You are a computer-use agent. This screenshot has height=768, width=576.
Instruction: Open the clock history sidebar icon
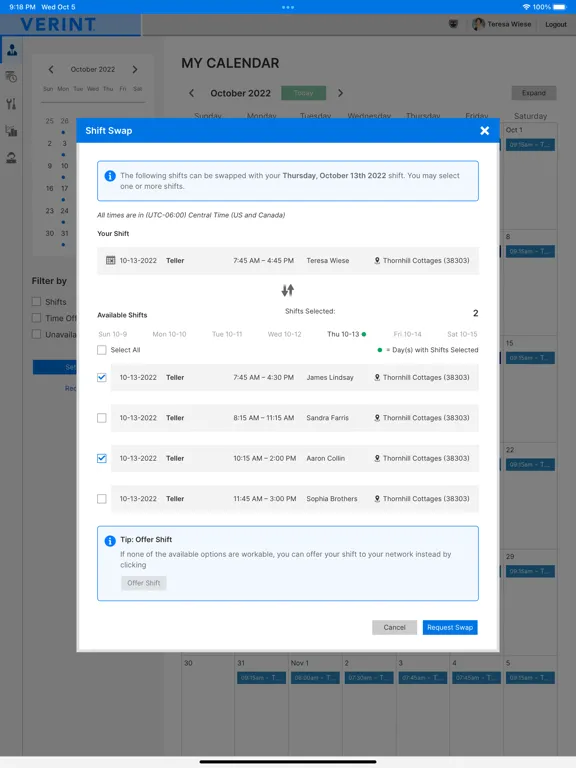[11, 77]
